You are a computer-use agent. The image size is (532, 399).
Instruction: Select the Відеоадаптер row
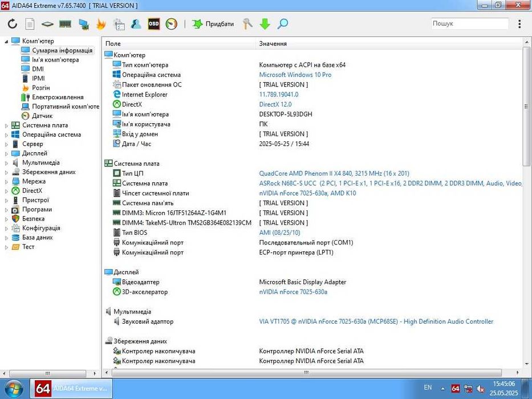[x=312, y=282]
